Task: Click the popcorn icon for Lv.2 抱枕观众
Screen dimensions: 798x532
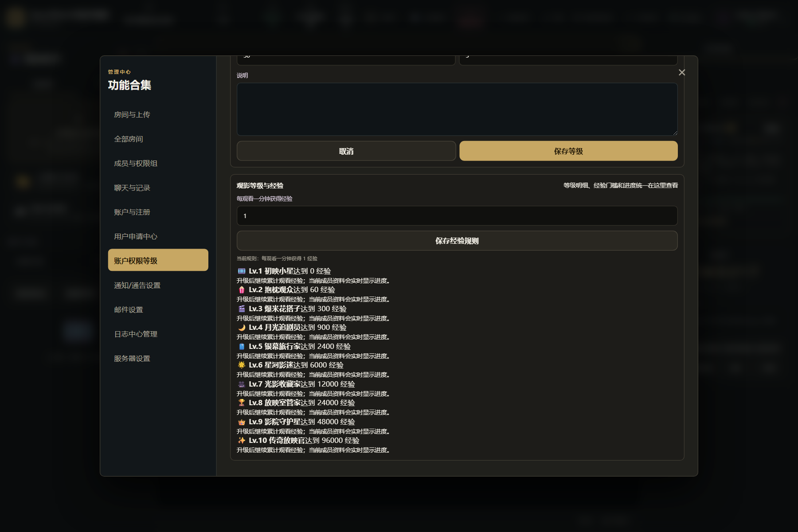Action: coord(242,290)
